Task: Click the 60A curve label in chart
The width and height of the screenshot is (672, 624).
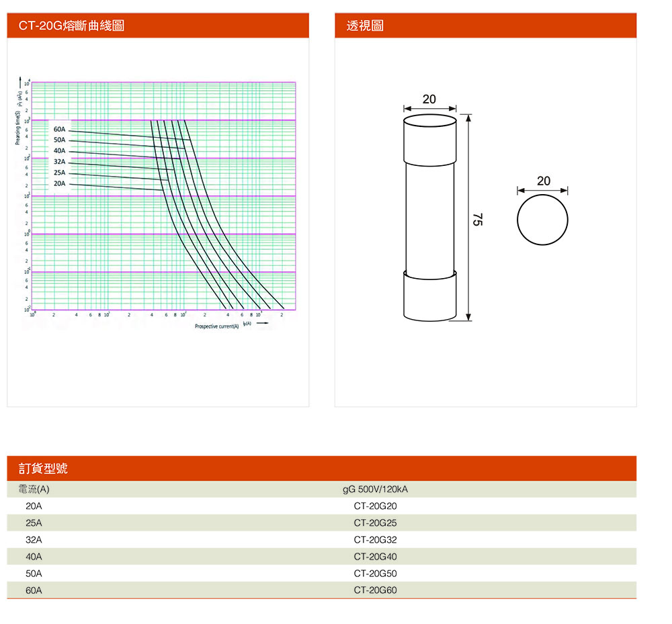Action: tap(60, 129)
